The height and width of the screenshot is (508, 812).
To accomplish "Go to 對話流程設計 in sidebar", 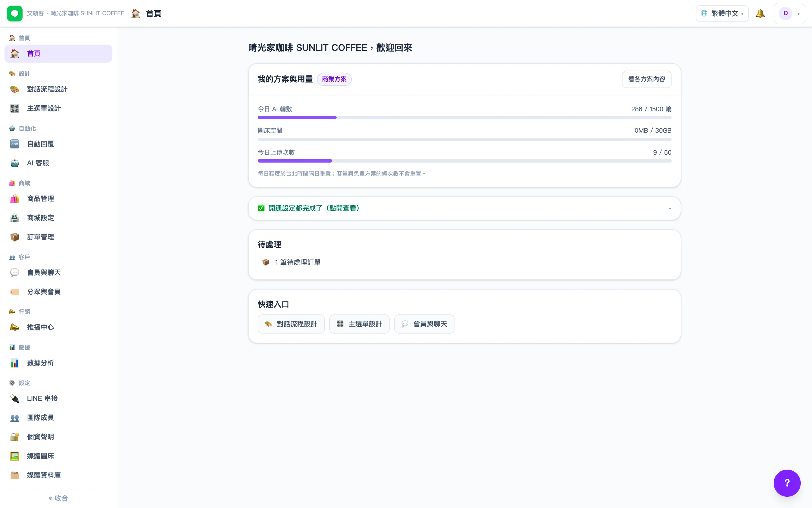I will 58,89.
